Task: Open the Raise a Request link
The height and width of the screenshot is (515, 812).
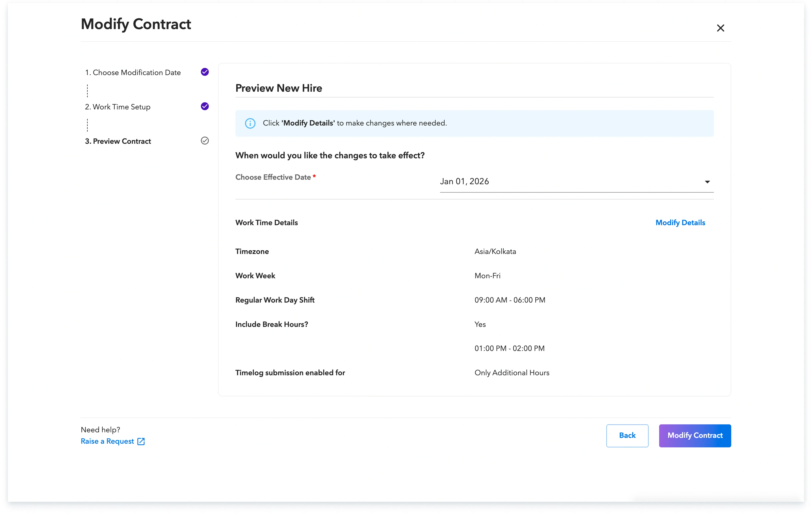Action: coord(107,441)
